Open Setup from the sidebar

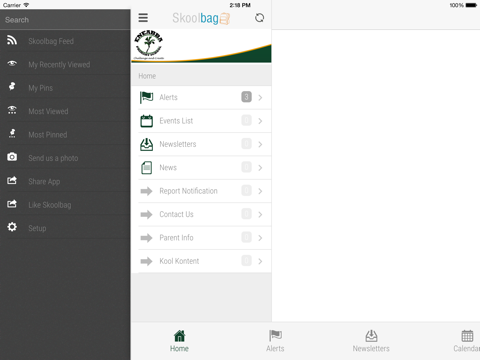point(65,228)
